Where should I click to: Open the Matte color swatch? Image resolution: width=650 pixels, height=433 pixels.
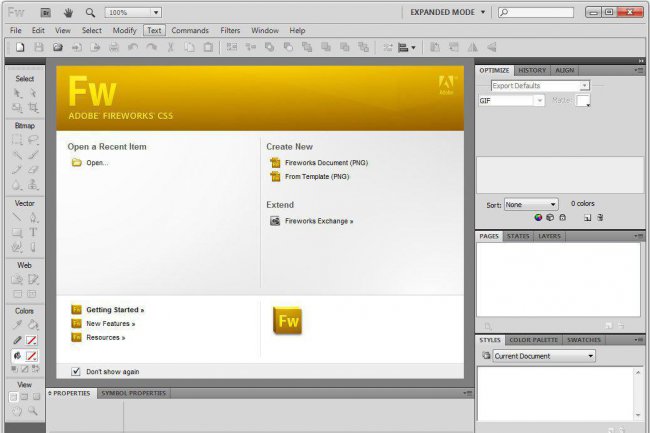[x=583, y=101]
